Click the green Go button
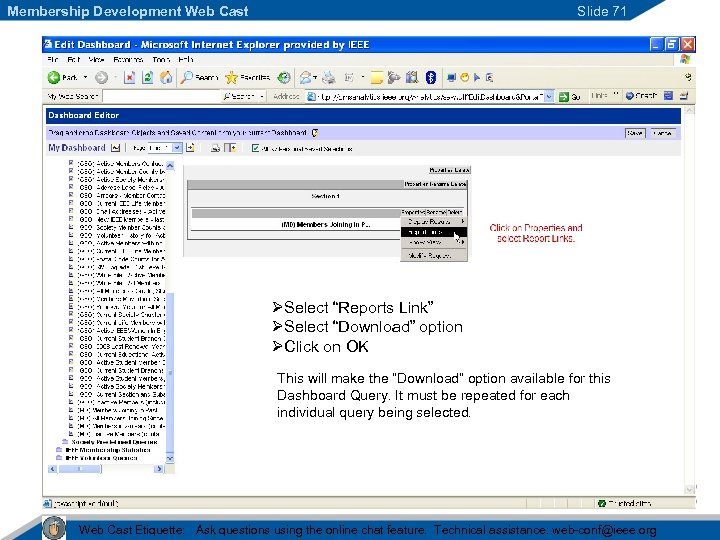This screenshot has width=720, height=540. pyautogui.click(x=570, y=96)
